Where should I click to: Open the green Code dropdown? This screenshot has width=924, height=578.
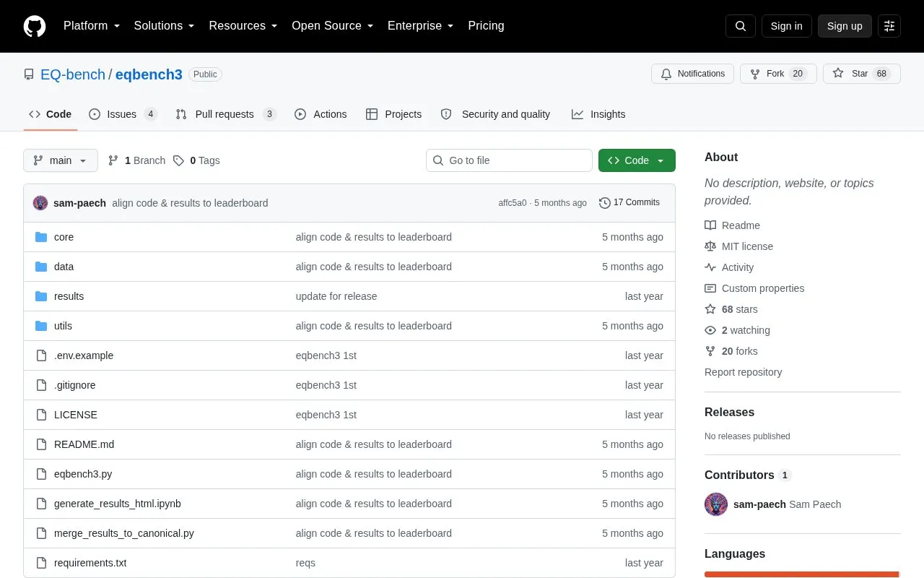pyautogui.click(x=637, y=160)
